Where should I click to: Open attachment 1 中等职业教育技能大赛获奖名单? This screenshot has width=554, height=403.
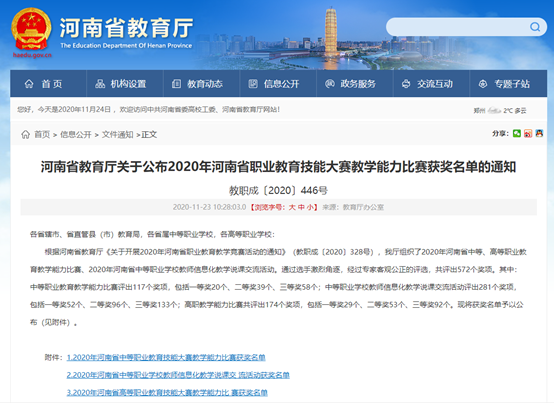(166, 357)
